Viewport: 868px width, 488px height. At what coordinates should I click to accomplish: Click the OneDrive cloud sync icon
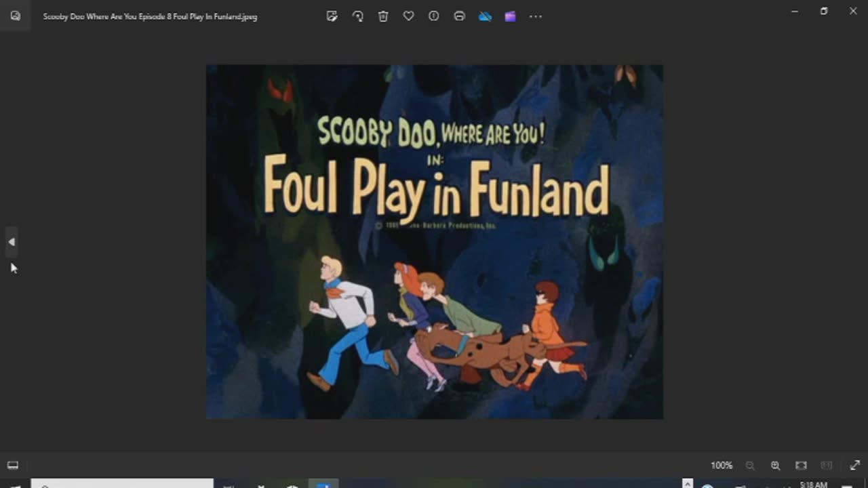point(486,16)
